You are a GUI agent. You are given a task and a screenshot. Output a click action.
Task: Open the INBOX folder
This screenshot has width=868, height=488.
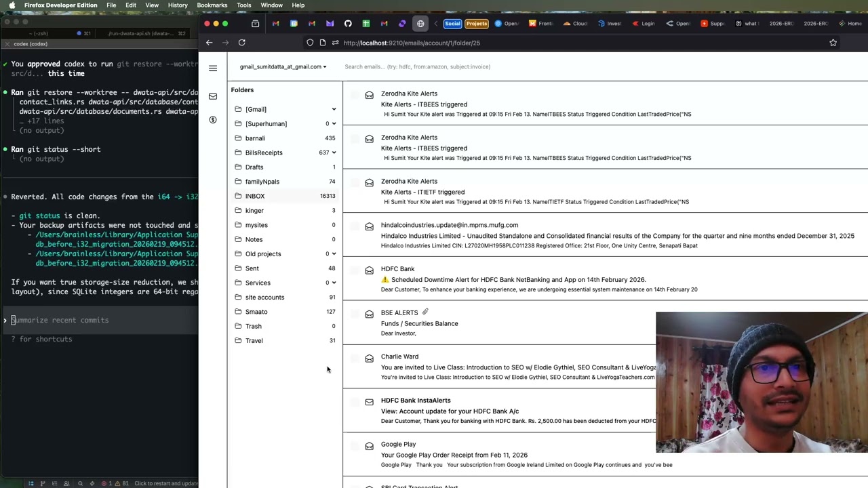point(285,196)
